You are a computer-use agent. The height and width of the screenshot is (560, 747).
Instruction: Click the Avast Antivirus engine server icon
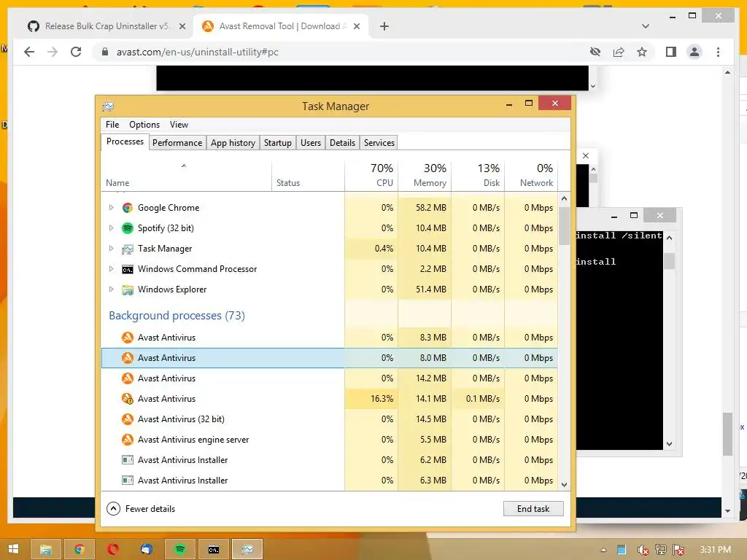[127, 440]
